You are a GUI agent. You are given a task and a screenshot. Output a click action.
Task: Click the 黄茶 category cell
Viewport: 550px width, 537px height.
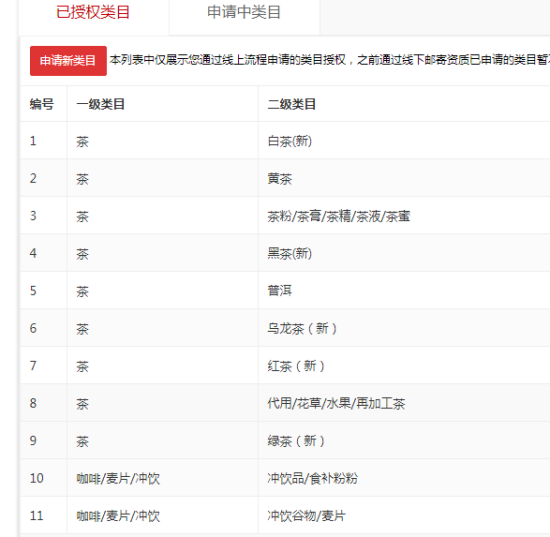point(280,179)
